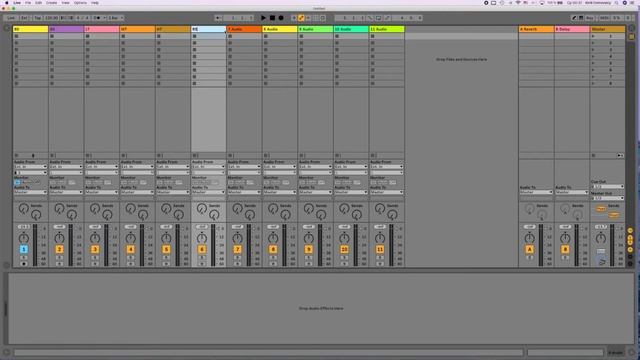
Task: Open the Master Out dropdown
Action: (607, 198)
